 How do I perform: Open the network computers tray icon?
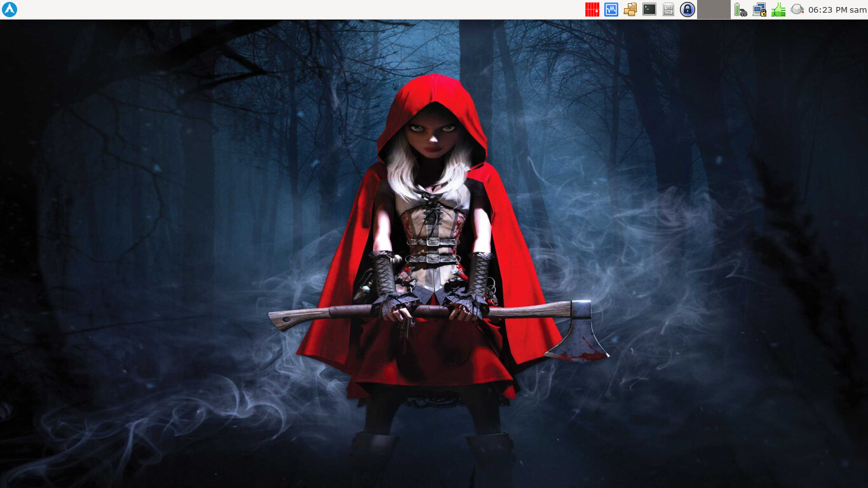[759, 10]
